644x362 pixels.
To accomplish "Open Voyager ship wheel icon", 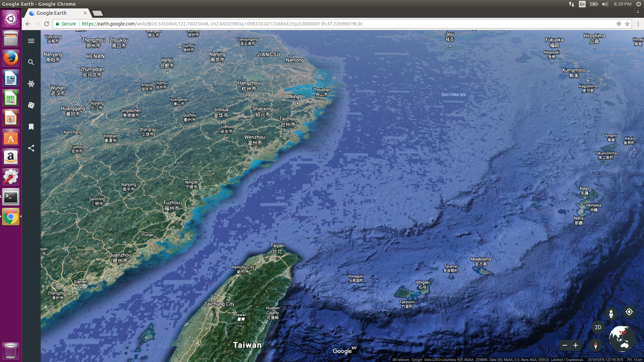I will click(x=31, y=84).
